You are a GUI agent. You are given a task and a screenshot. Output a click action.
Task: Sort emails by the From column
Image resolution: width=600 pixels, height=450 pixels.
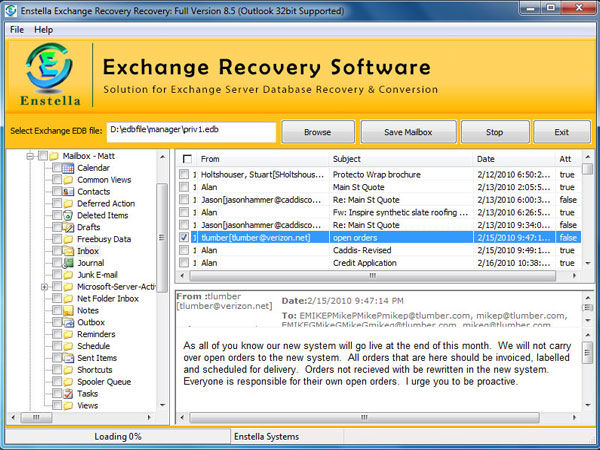(x=263, y=159)
